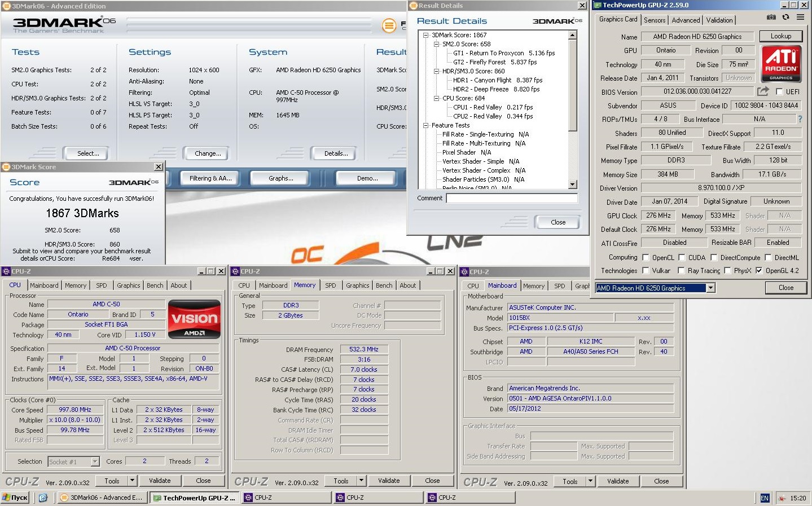Open Socket #1 selection dropdown in CPU-Z
The width and height of the screenshot is (812, 506).
coord(95,462)
